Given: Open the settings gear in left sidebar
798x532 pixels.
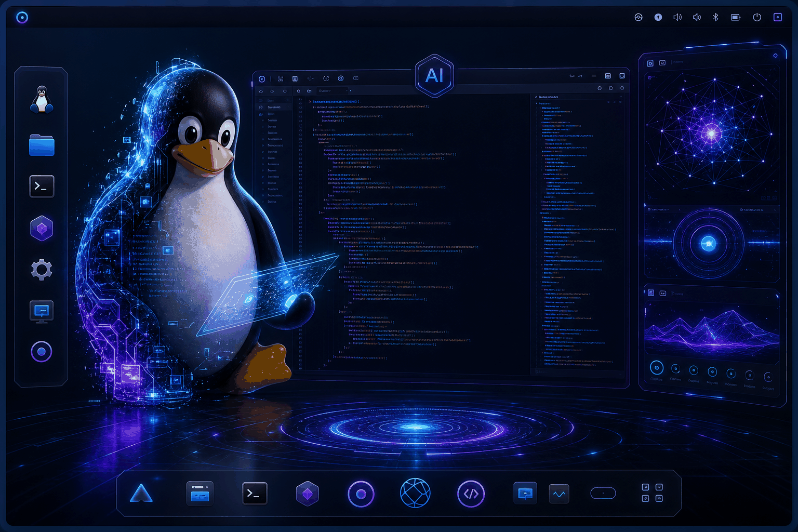Looking at the screenshot, I should click(42, 270).
